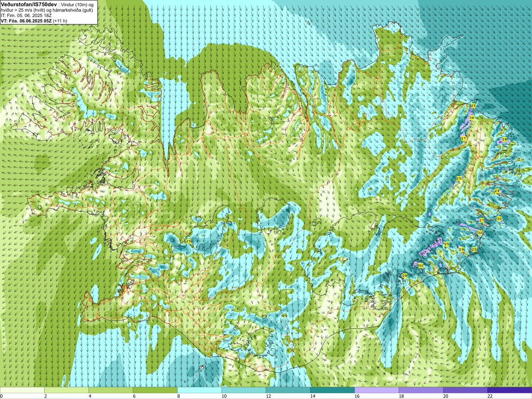Click the wind scale tick label "22"
Image resolution: width=532 pixels, height=399 pixels.
[490, 396]
